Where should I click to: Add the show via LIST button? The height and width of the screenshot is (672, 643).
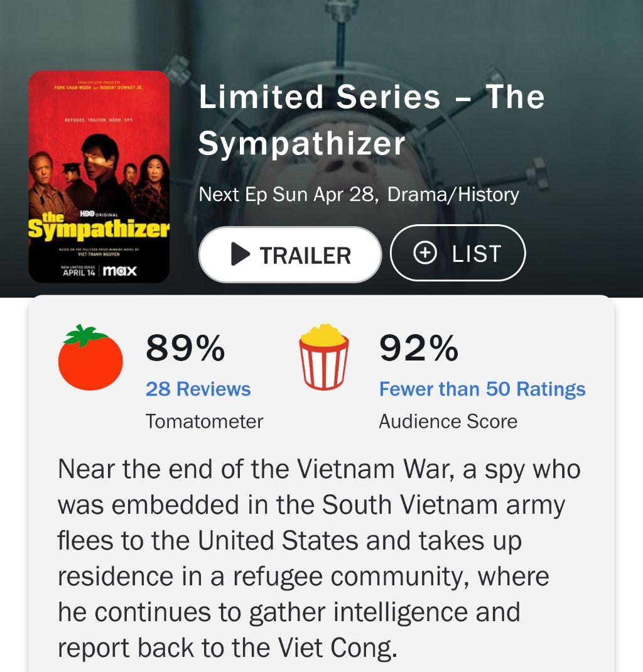click(x=458, y=253)
